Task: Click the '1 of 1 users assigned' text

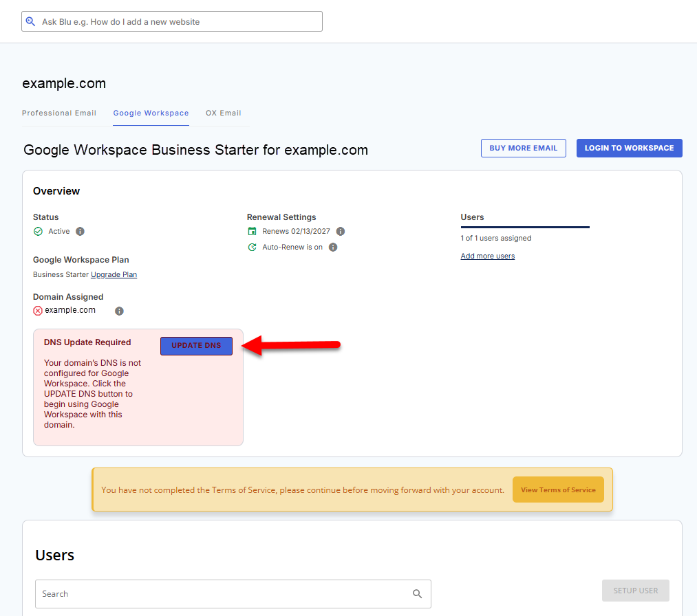Action: point(495,238)
